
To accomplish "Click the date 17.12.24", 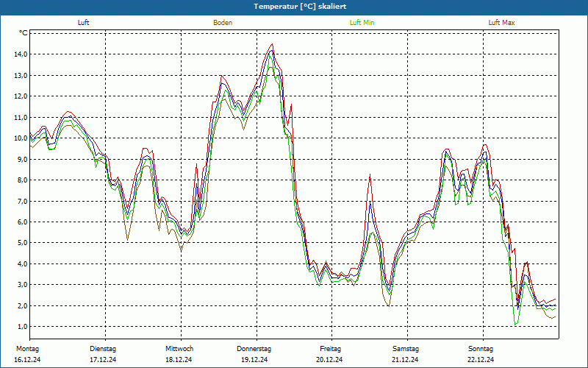I will coord(103,360).
